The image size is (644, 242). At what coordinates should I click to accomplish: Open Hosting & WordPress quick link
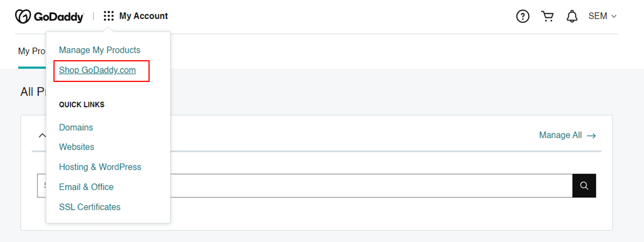coord(100,167)
